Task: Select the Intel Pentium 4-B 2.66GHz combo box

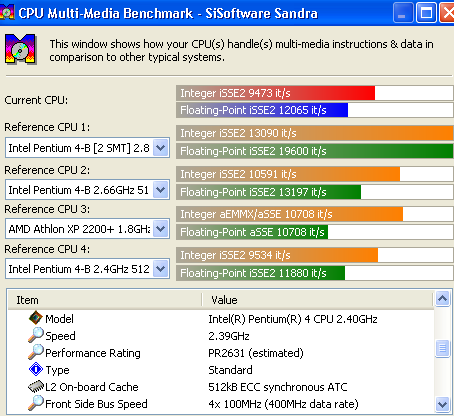Action: click(87, 190)
